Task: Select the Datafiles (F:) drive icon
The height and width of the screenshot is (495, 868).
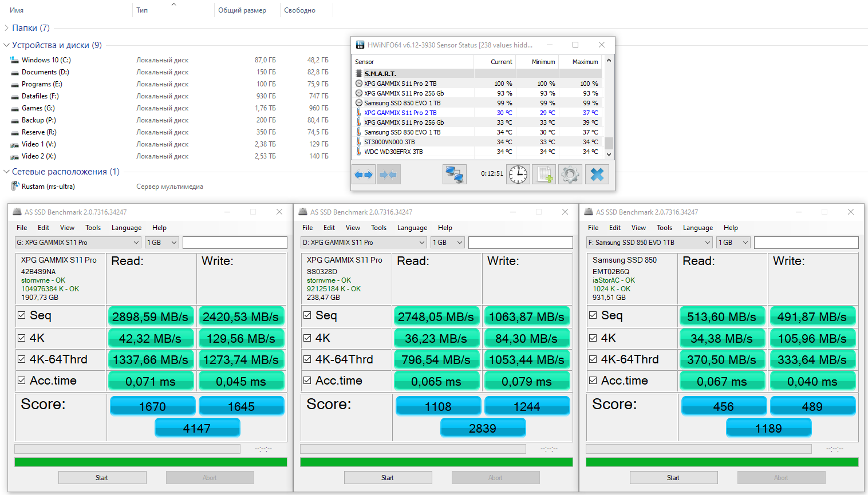Action: click(14, 96)
